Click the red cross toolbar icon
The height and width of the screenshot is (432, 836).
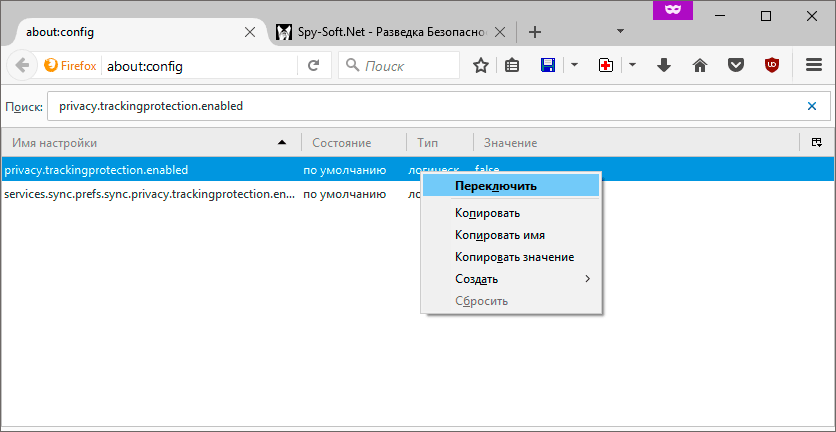(x=606, y=66)
